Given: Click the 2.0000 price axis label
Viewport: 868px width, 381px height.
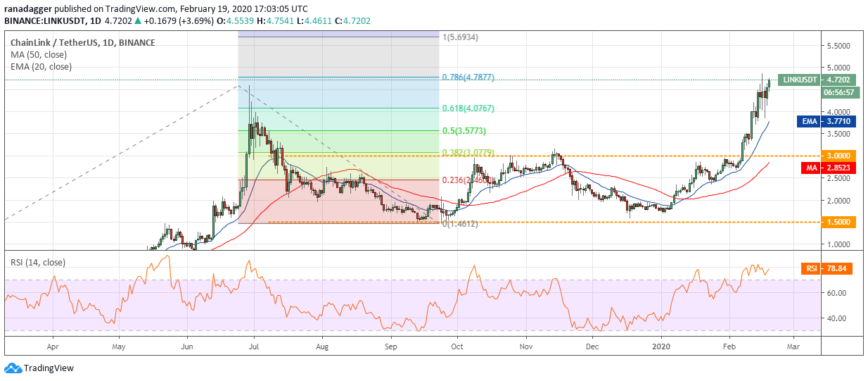Looking at the screenshot, I should 838,201.
